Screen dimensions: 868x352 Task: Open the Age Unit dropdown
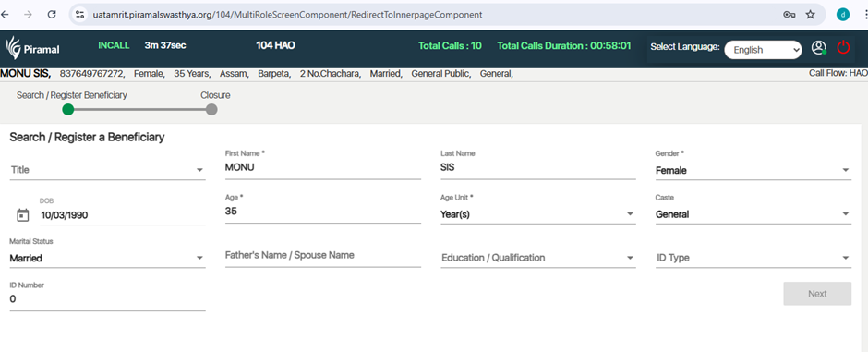(x=537, y=214)
